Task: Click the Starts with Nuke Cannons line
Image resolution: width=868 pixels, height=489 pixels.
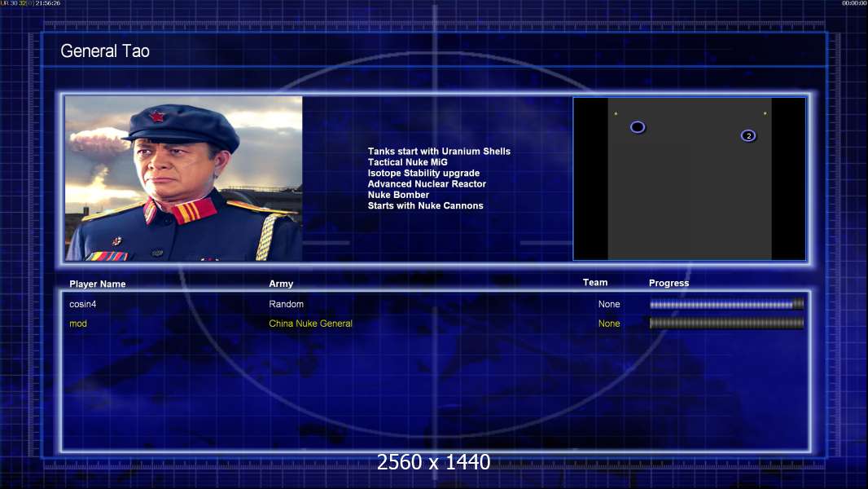Action: tap(425, 206)
